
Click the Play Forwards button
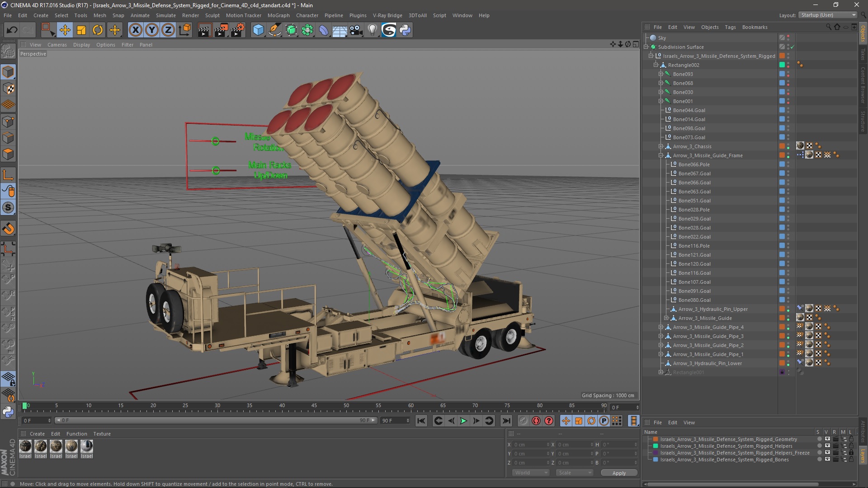(463, 421)
